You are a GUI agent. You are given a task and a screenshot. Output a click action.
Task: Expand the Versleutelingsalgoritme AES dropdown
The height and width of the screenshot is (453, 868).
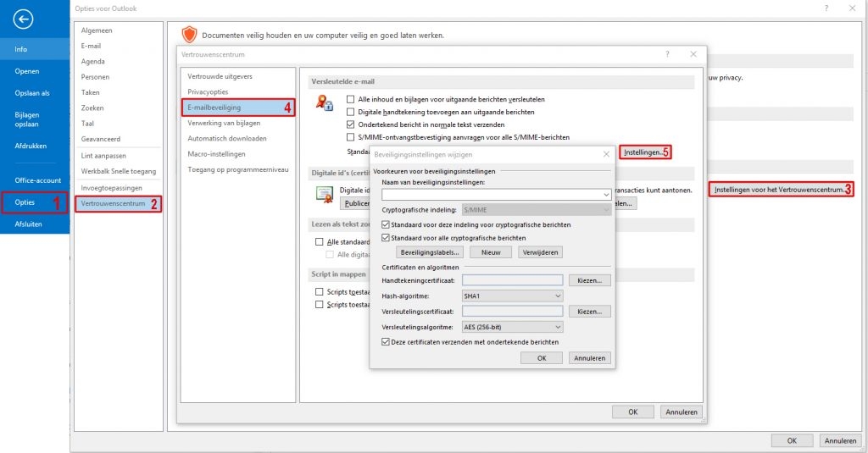point(512,327)
